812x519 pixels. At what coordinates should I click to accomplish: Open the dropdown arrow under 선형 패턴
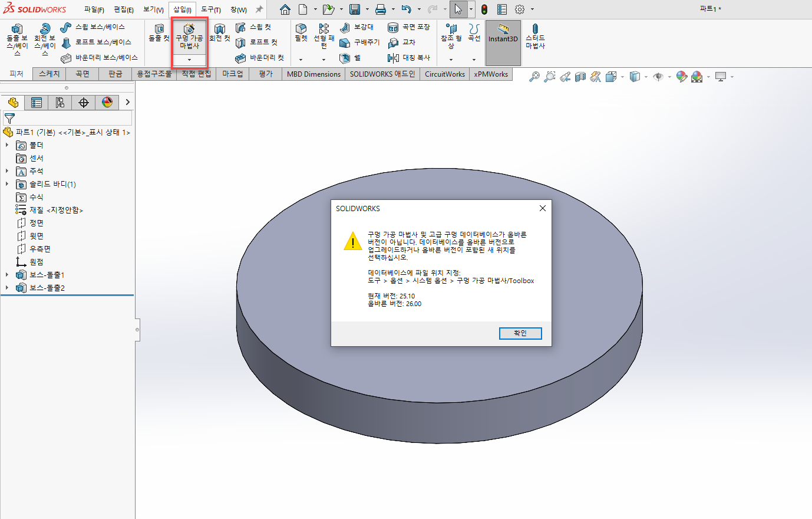(324, 60)
